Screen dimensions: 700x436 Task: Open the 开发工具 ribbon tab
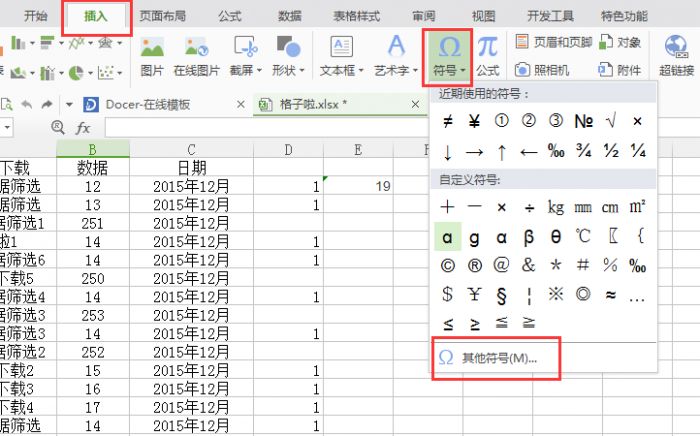[x=550, y=16]
